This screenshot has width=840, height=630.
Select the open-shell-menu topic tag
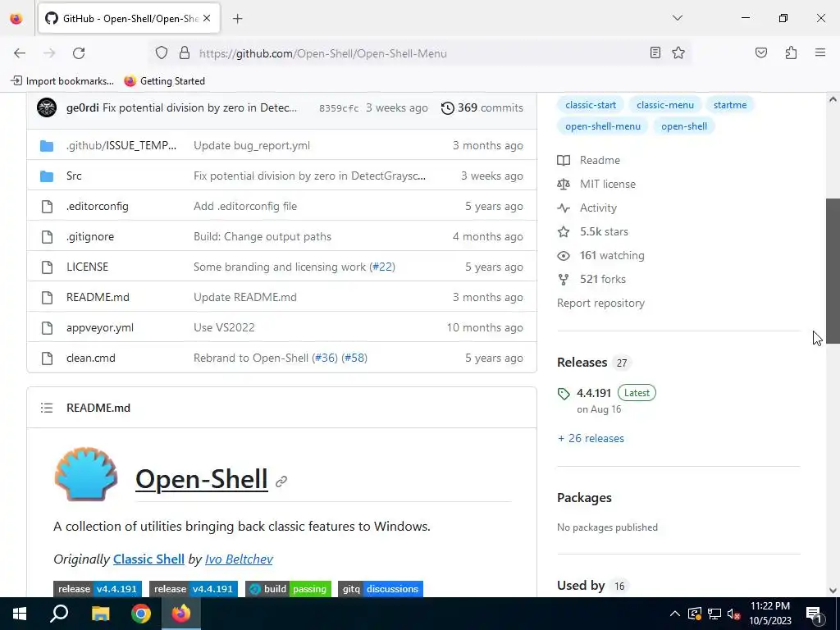coord(603,126)
